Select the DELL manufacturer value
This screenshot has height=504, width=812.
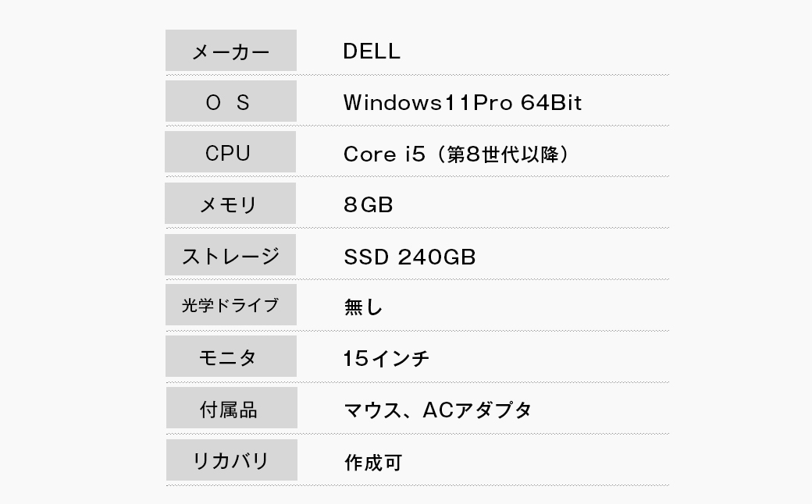[x=372, y=51]
